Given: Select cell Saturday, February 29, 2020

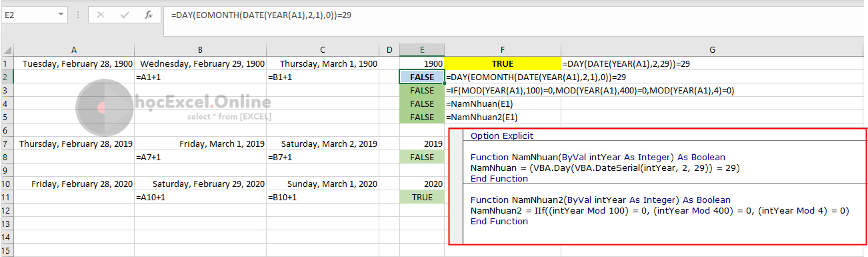Looking at the screenshot, I should coord(200,184).
